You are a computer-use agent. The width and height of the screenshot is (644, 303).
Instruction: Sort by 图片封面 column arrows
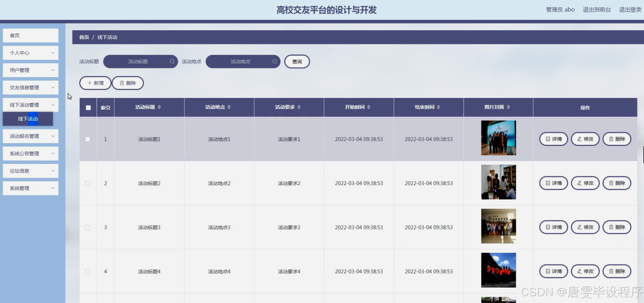pos(508,107)
